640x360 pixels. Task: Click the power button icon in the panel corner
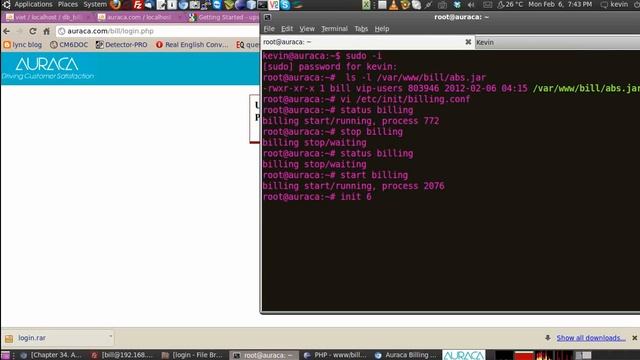click(637, 4)
